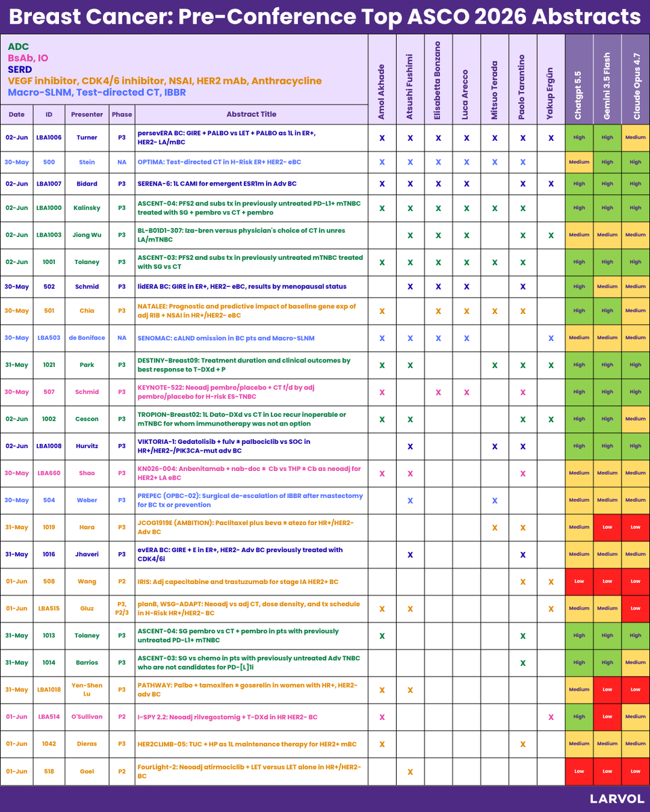Click the presenter cell "de Boniface"

pos(87,338)
